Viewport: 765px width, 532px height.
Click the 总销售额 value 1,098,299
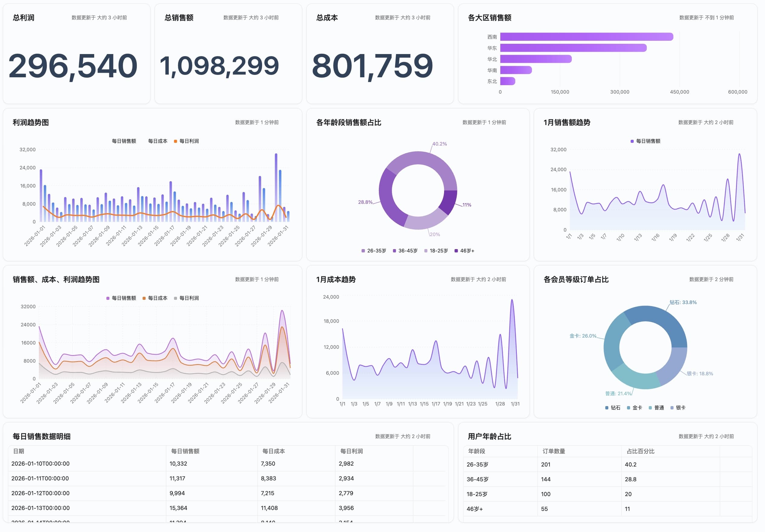click(x=219, y=66)
